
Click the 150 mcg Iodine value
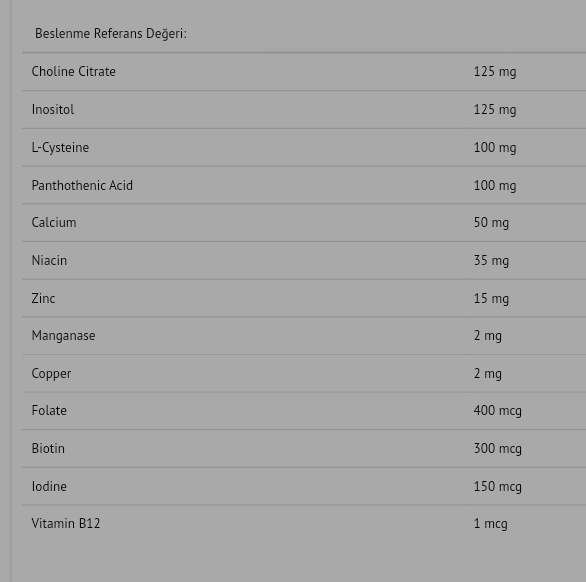coord(498,487)
